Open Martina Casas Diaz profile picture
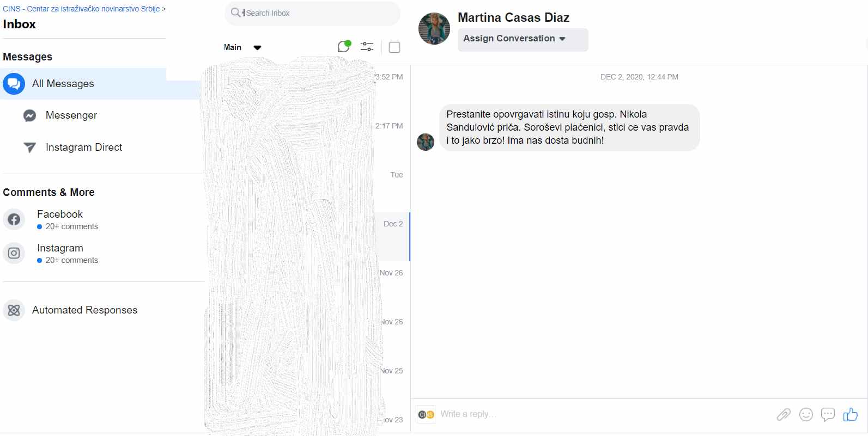The image size is (868, 436). pyautogui.click(x=434, y=28)
